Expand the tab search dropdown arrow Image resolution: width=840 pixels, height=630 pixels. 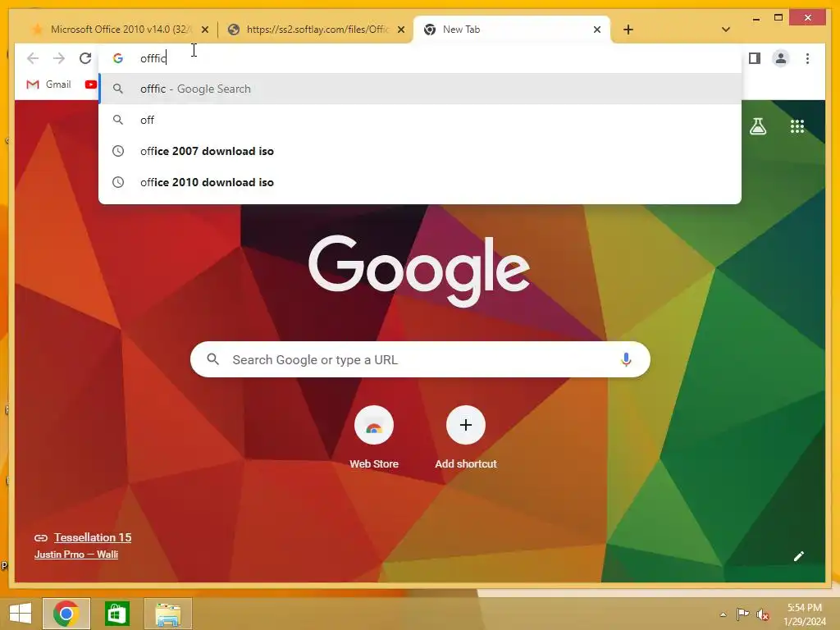725,30
